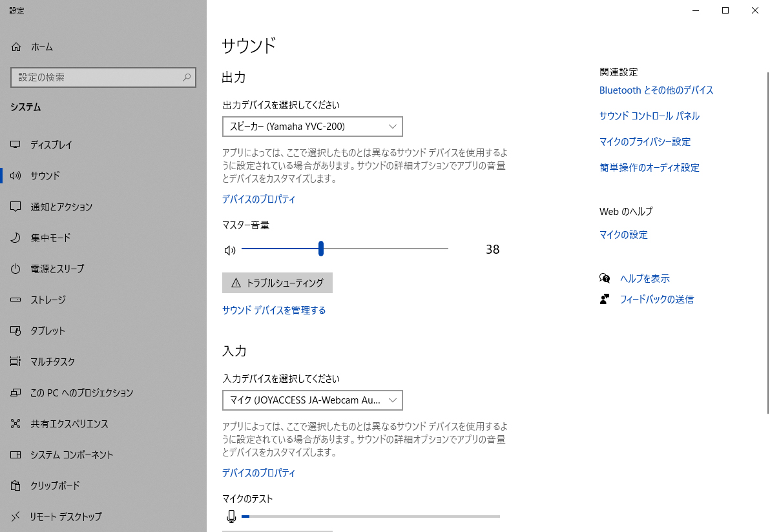Open マルチタスク settings
The height and width of the screenshot is (532, 770).
pyautogui.click(x=52, y=362)
